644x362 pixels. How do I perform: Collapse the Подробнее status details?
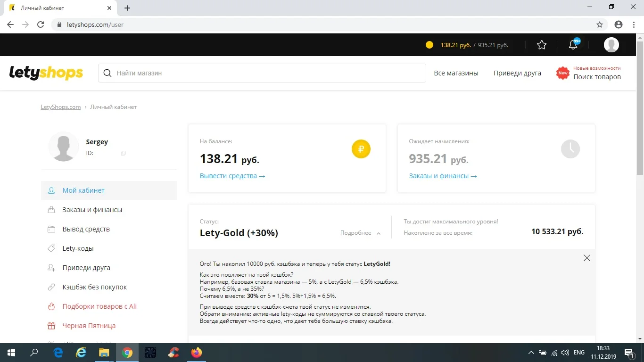(361, 233)
